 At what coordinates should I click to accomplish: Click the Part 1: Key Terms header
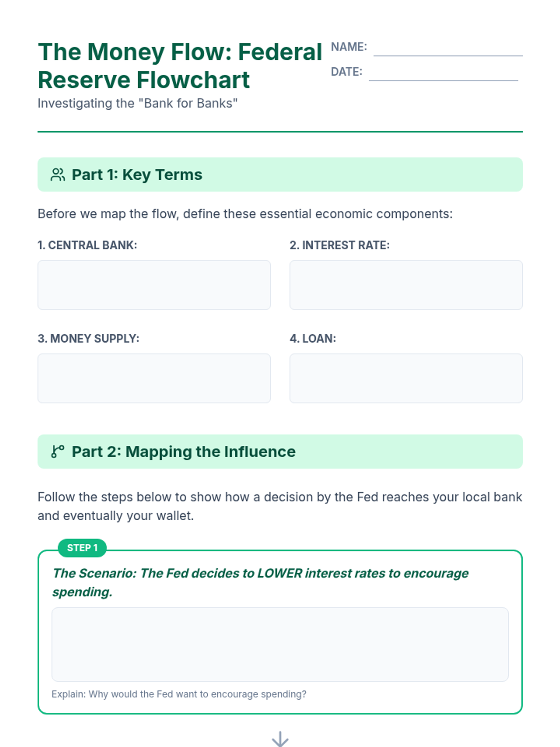pyautogui.click(x=137, y=175)
